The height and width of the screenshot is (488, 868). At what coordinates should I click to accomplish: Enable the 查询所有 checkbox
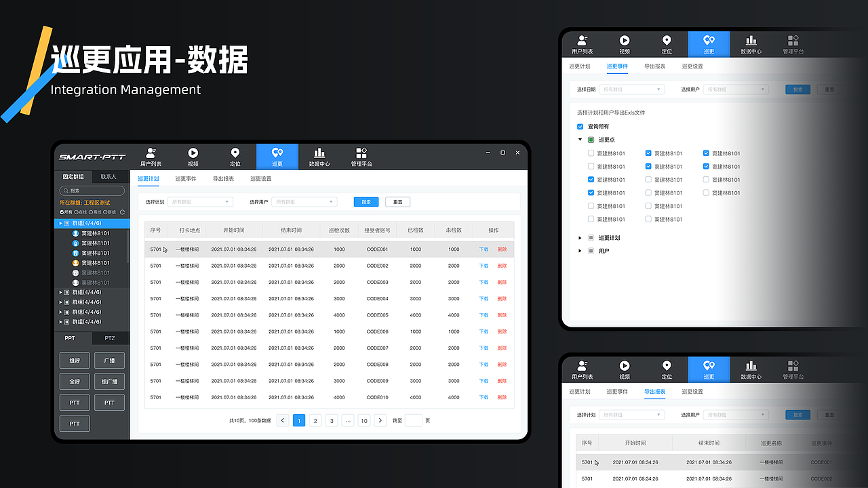click(x=580, y=126)
